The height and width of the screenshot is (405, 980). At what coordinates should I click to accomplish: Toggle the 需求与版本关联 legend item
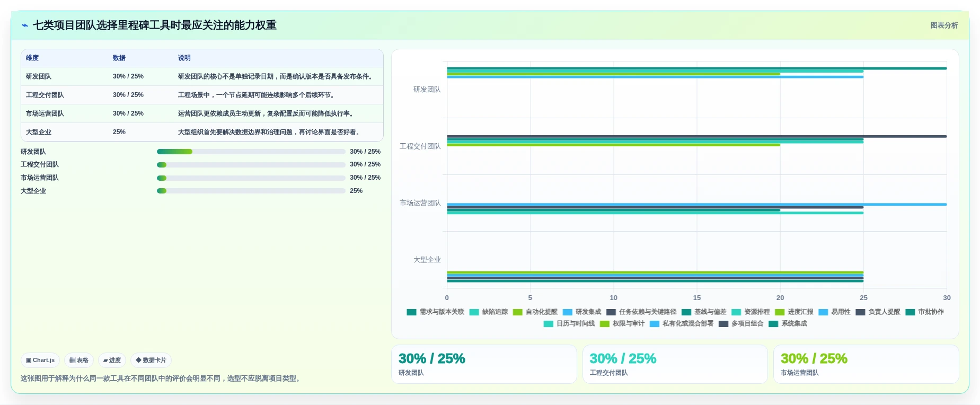pyautogui.click(x=435, y=312)
